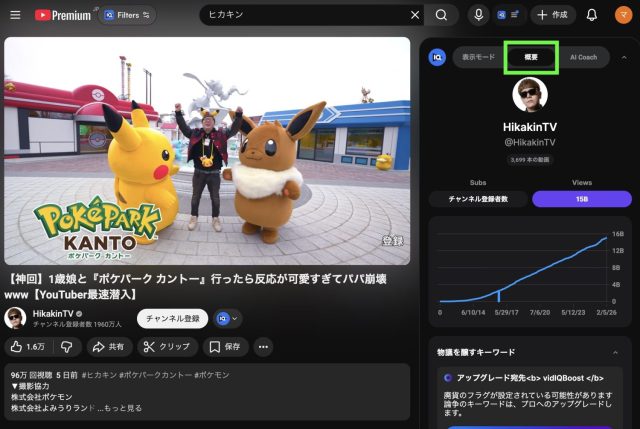The height and width of the screenshot is (429, 640).
Task: Expand vidIQ dropdown next to subscribe button
Action: 228,319
